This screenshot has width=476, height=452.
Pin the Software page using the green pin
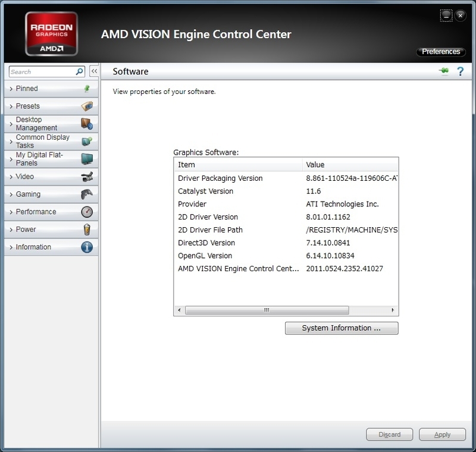(x=444, y=71)
